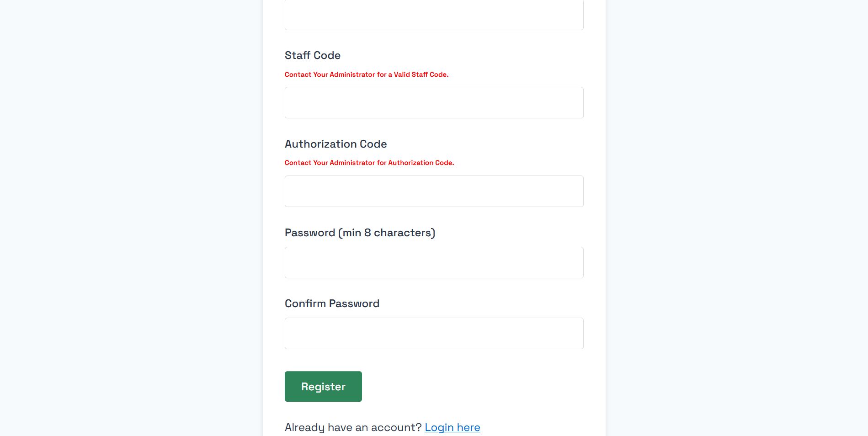Click the Staff Code input field
The image size is (868, 436).
pos(434,103)
